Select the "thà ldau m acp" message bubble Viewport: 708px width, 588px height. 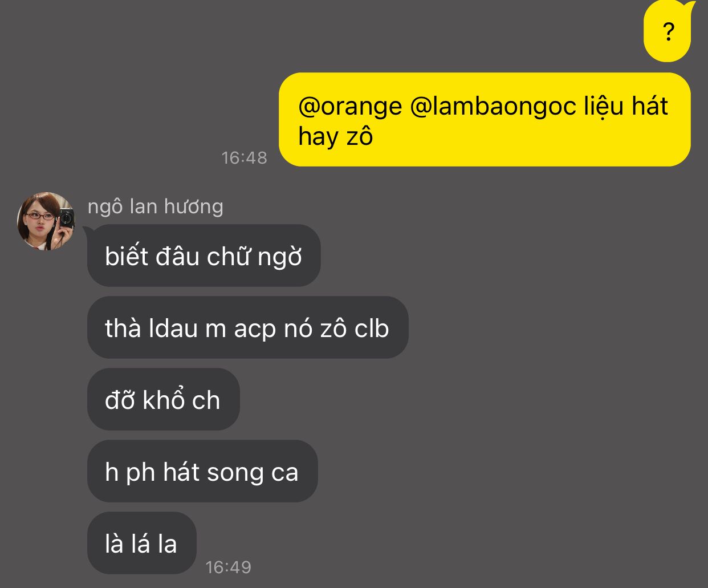247,328
